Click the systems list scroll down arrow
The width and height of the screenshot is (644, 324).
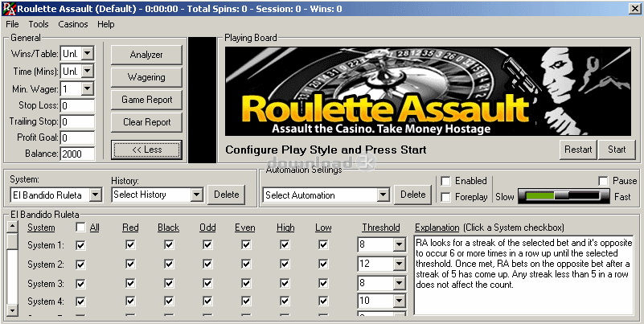pyautogui.click(x=13, y=310)
